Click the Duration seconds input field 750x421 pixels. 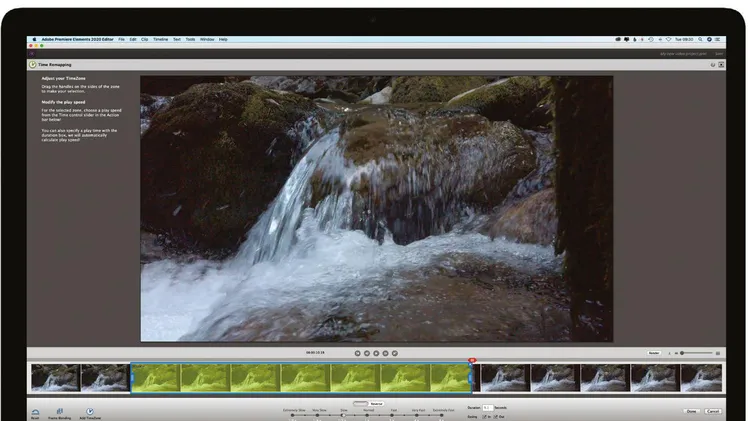(487, 408)
